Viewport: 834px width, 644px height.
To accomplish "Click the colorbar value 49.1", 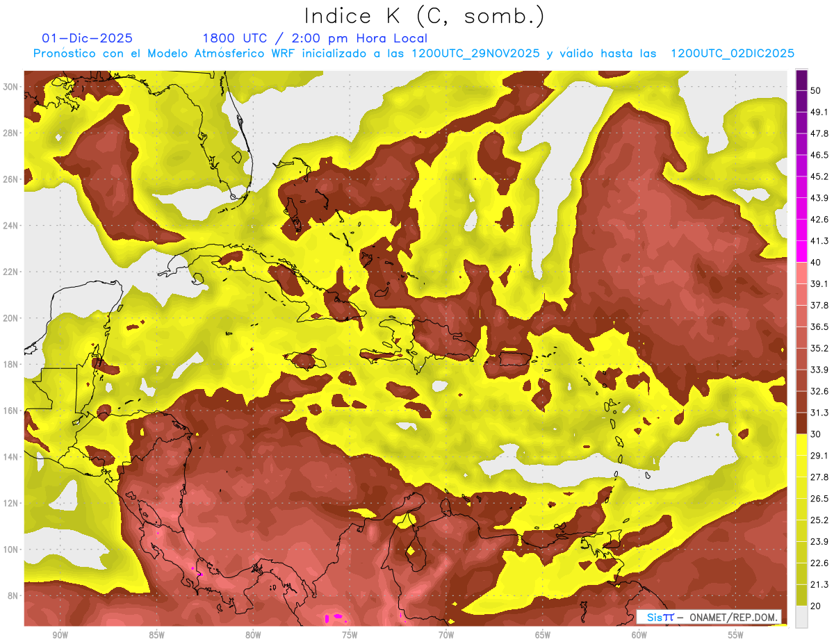I will pos(819,112).
